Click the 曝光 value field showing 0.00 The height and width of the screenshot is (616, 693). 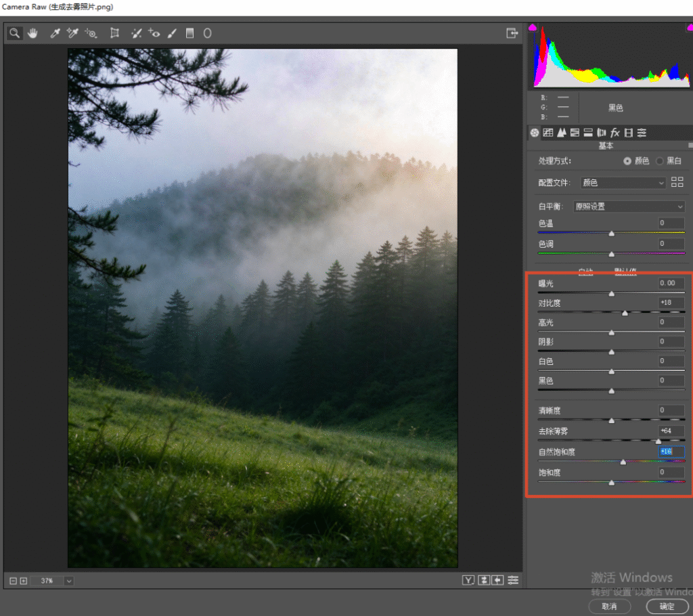[671, 283]
